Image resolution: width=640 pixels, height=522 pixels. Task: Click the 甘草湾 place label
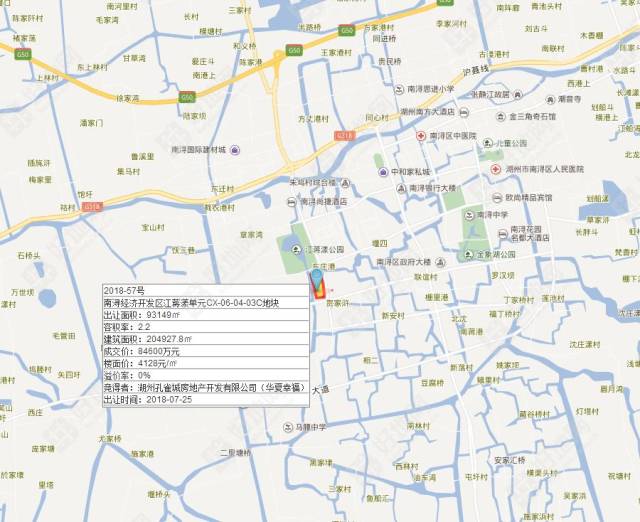[134, 59]
